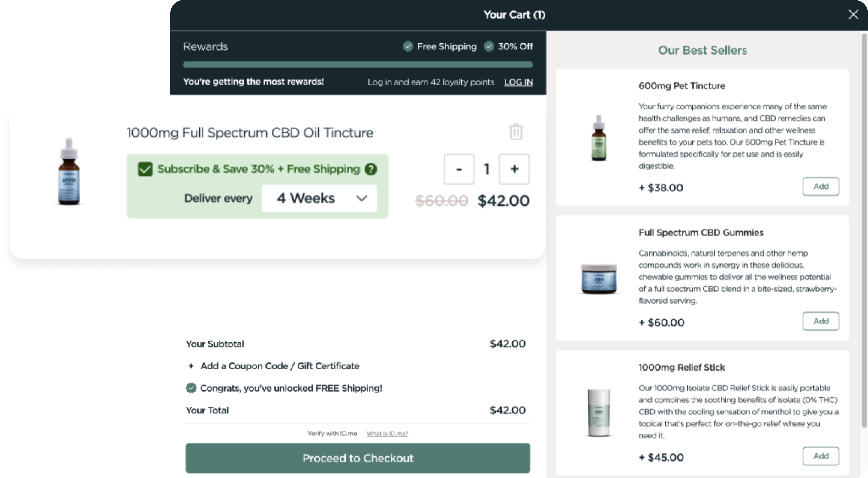
Task: Close the cart with the X icon
Action: pyautogui.click(x=853, y=15)
